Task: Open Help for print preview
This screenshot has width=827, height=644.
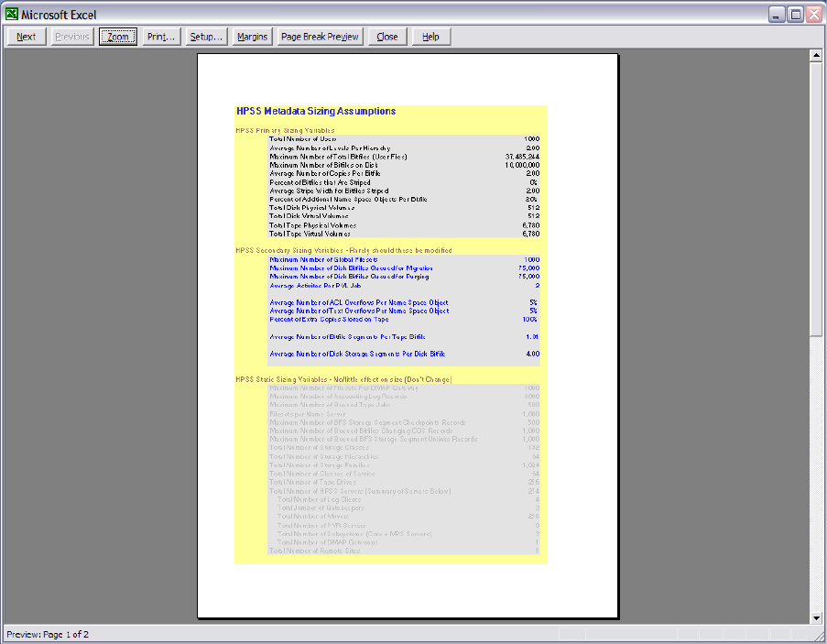Action: tap(431, 37)
